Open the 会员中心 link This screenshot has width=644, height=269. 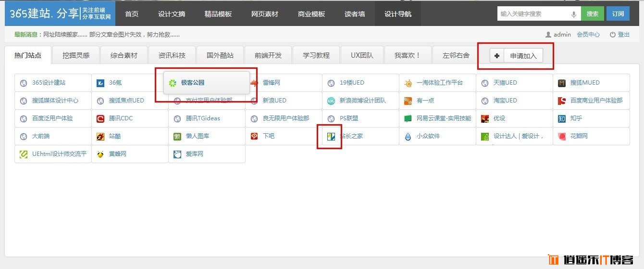pyautogui.click(x=588, y=35)
